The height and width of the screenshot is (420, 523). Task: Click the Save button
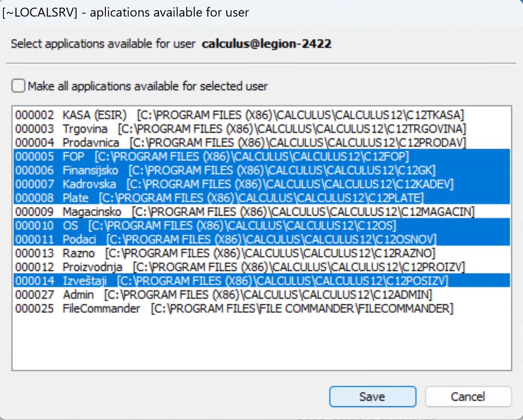(372, 397)
